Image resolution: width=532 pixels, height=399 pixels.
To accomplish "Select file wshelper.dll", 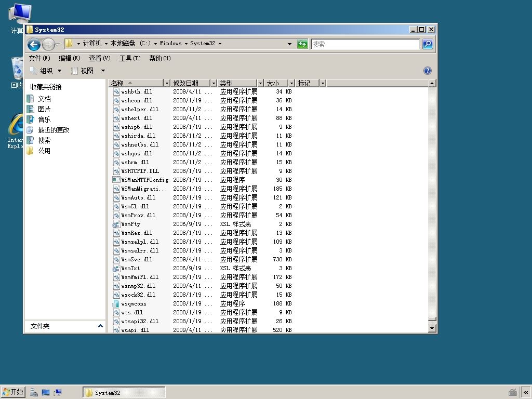I will click(140, 109).
